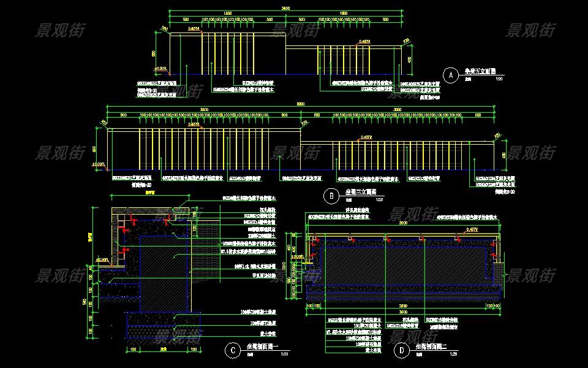Click the circled A view marker
Image resolution: width=588 pixels, height=368 pixels.
pos(451,75)
